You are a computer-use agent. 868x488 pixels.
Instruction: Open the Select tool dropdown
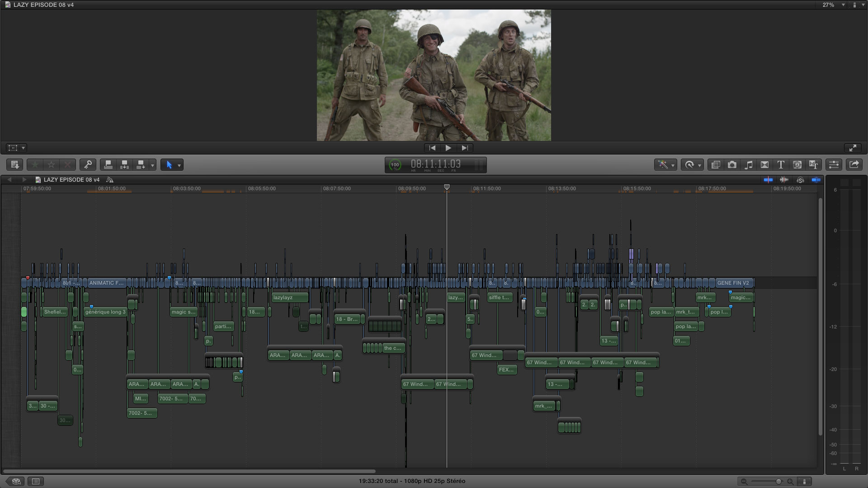(x=172, y=165)
